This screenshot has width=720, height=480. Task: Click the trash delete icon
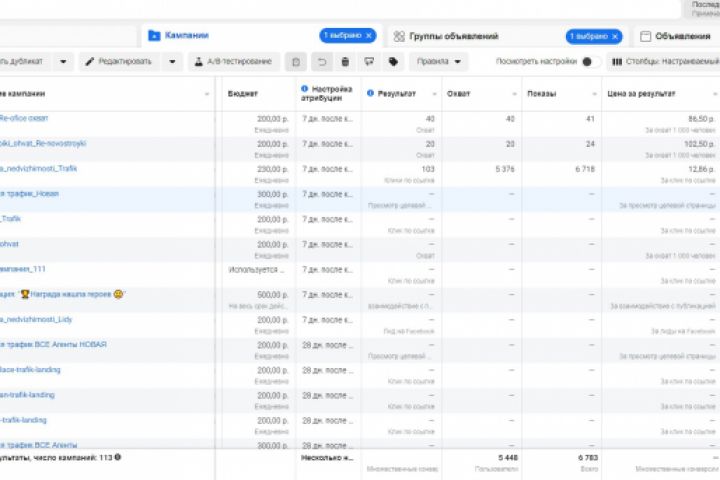[345, 62]
